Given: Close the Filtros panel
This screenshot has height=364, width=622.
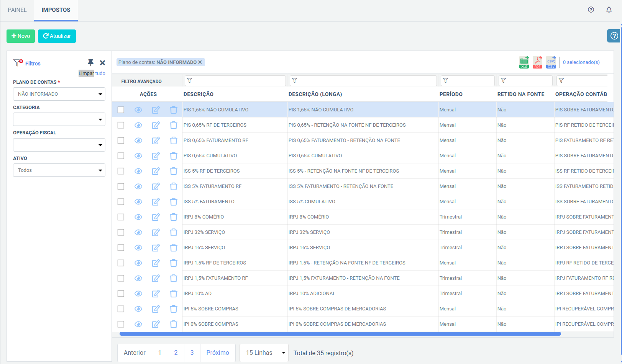Looking at the screenshot, I should click(102, 63).
